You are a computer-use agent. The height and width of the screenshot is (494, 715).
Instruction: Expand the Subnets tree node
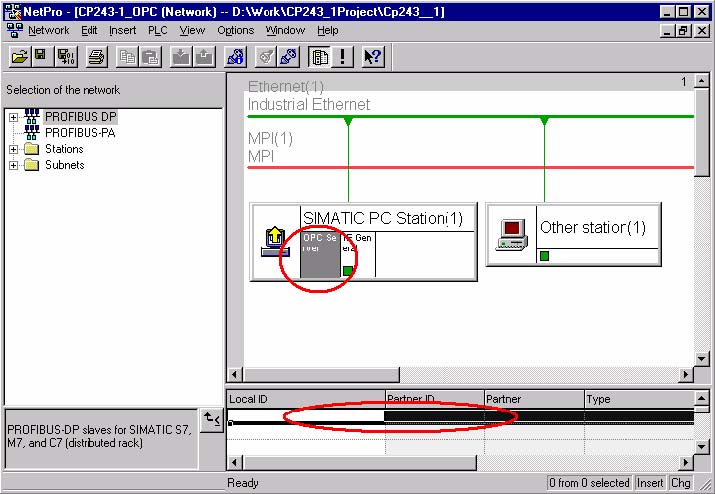click(x=14, y=165)
